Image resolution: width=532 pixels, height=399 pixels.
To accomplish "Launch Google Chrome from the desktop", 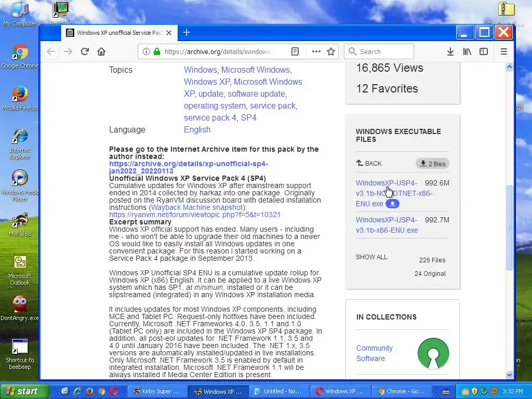I will 20,56.
